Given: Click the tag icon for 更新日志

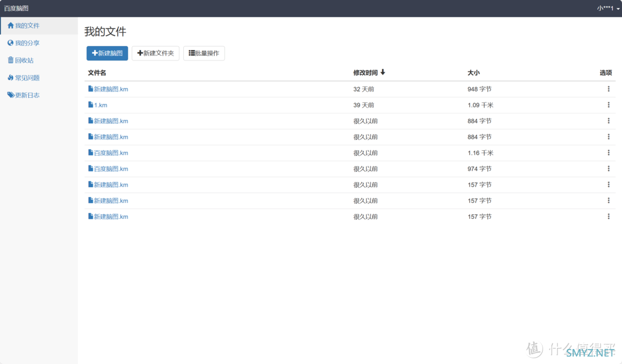Looking at the screenshot, I should click(10, 95).
